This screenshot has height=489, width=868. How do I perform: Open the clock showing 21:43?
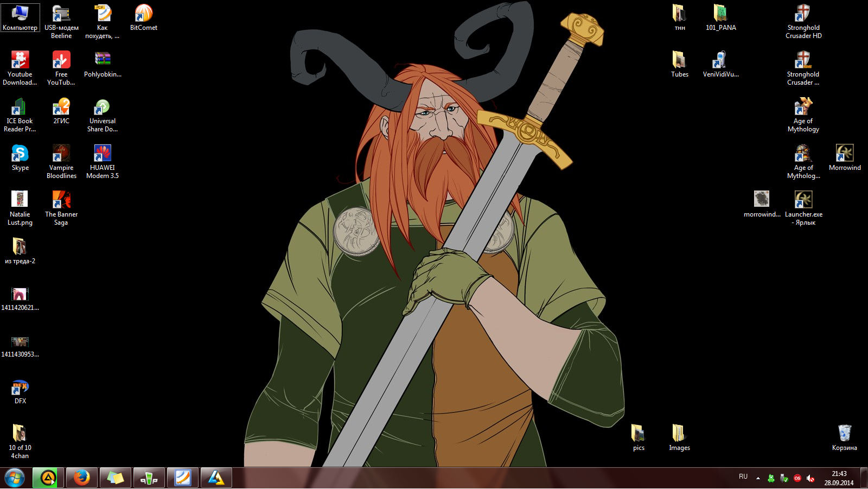[x=839, y=478]
